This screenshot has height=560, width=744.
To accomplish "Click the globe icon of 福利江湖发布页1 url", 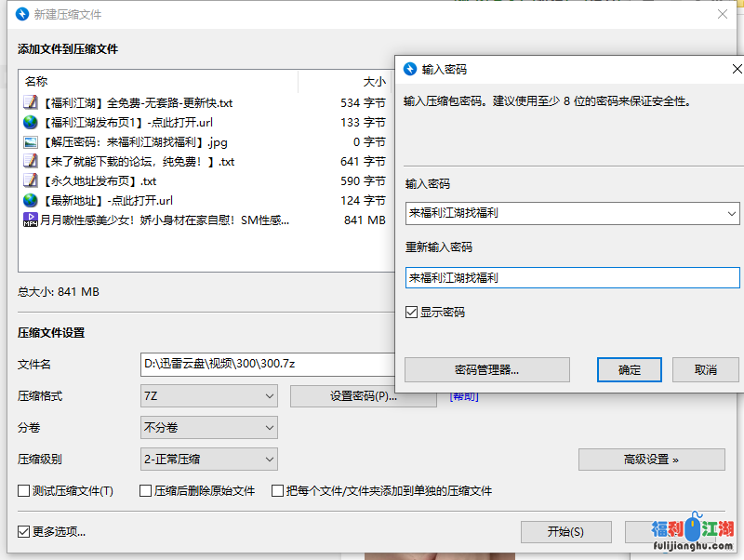I will click(x=31, y=123).
